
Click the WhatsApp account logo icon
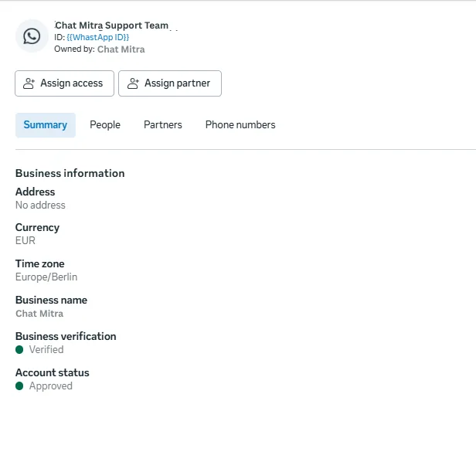tap(32, 36)
